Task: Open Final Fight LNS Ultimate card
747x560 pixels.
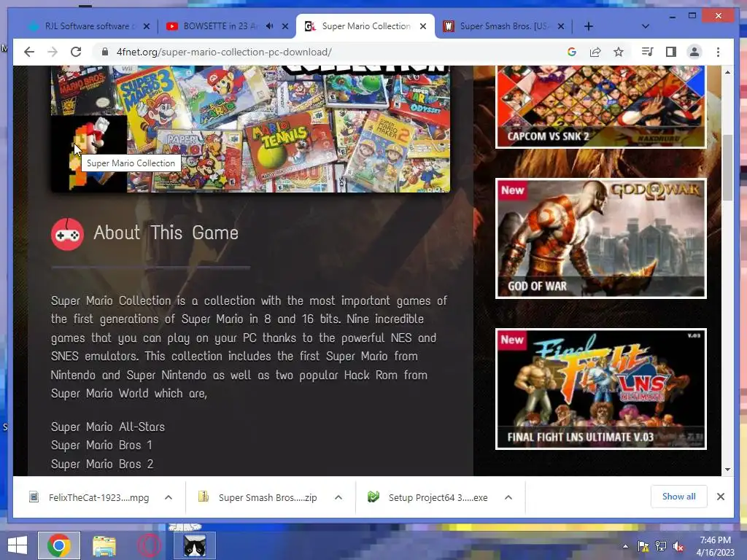Action: 601,389
